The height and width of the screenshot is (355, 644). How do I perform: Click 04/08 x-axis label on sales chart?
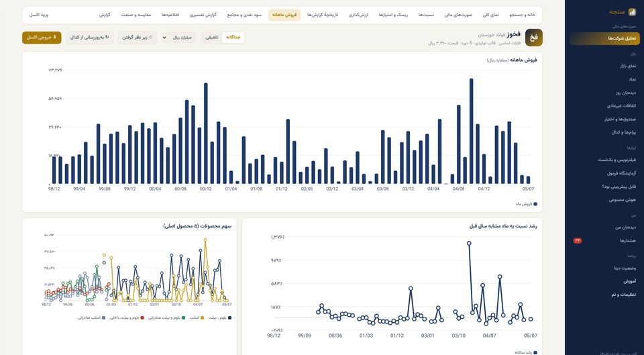(459, 189)
